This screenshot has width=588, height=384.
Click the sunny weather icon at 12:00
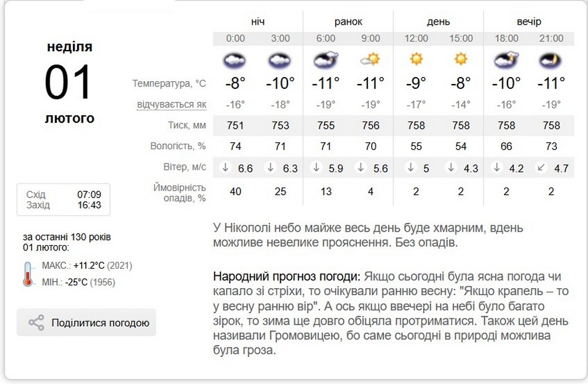coord(416,60)
